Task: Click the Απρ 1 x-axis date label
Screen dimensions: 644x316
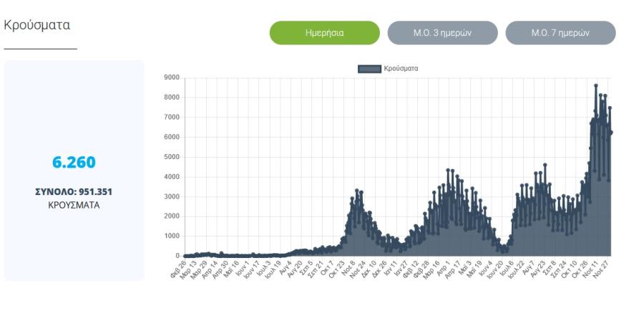Action: 445,267
